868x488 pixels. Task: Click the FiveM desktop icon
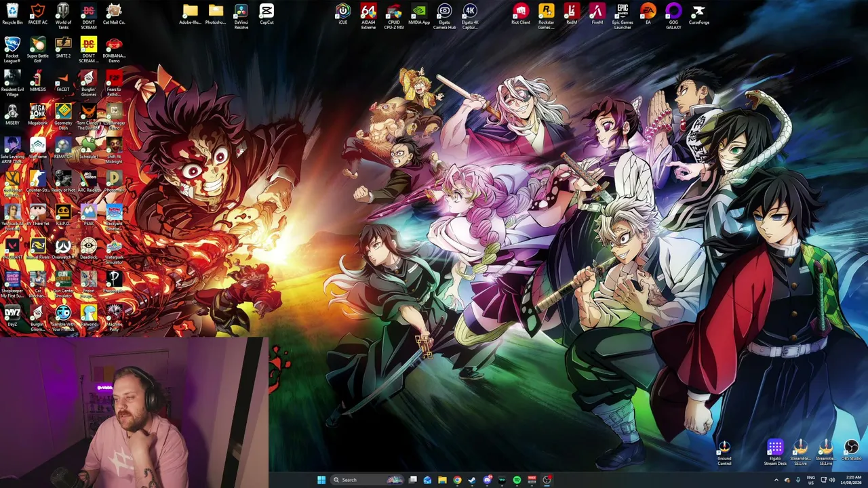click(597, 14)
